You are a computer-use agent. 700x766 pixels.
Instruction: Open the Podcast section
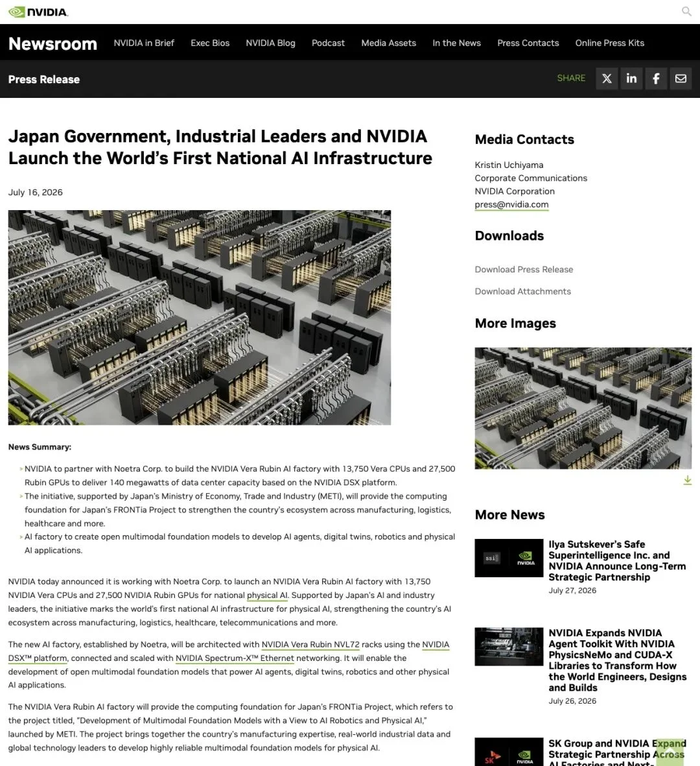coord(328,43)
